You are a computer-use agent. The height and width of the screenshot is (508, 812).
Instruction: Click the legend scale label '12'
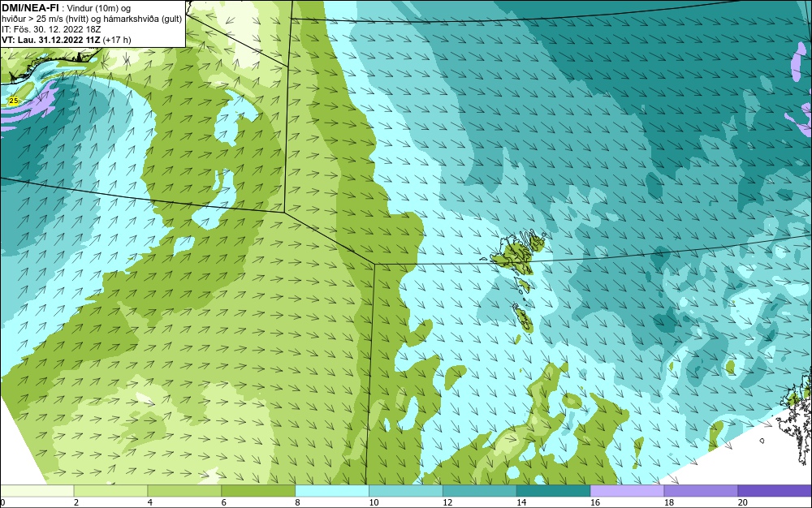coord(447,502)
